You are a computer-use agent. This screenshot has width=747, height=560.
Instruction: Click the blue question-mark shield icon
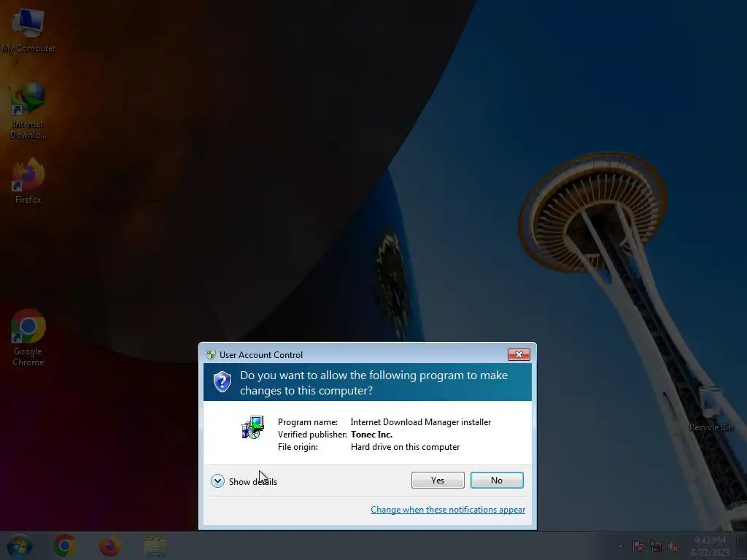pyautogui.click(x=222, y=382)
